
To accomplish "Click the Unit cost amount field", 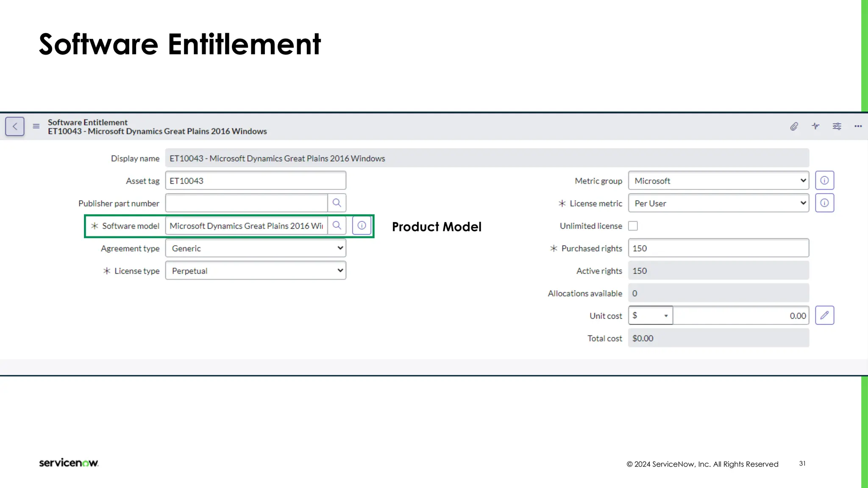I will pyautogui.click(x=741, y=315).
